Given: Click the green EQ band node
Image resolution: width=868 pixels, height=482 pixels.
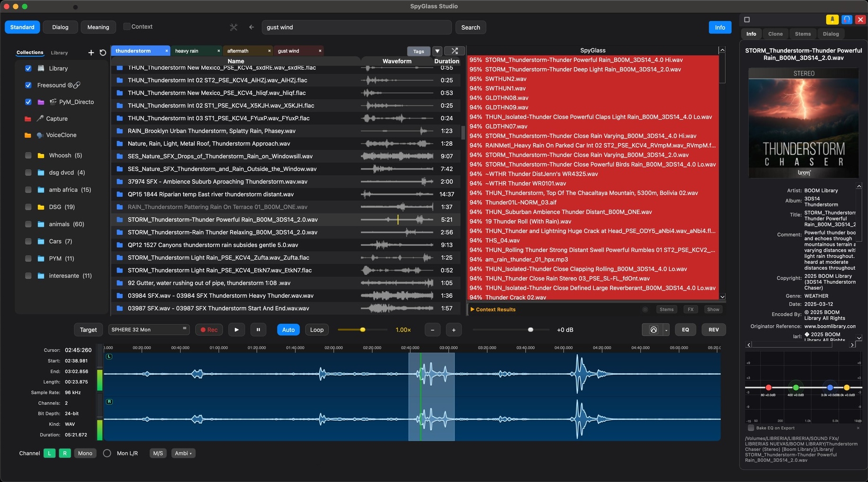Looking at the screenshot, I should pyautogui.click(x=796, y=388).
